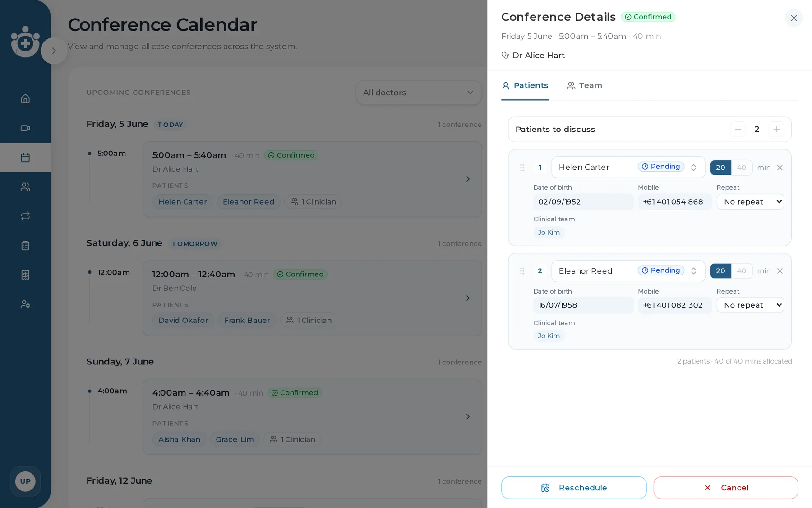Switch to the Team tab
The image size is (812, 508).
[x=585, y=85]
